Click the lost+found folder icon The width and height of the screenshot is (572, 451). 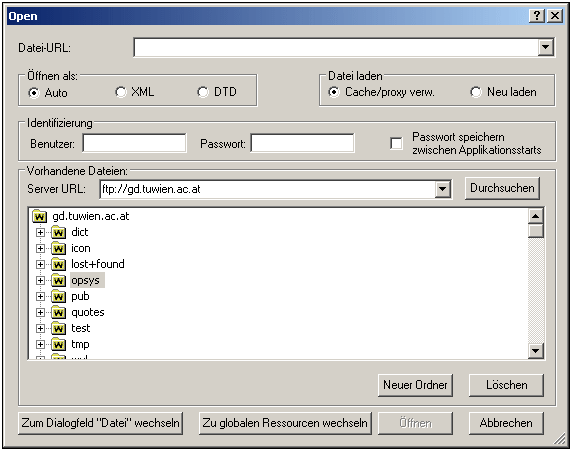[58, 264]
